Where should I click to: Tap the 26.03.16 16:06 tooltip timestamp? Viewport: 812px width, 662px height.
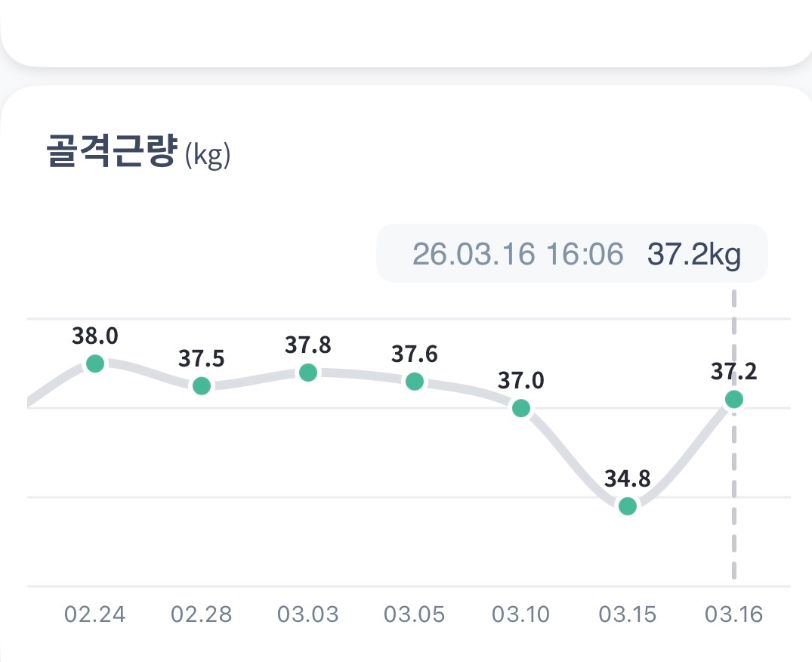(518, 255)
